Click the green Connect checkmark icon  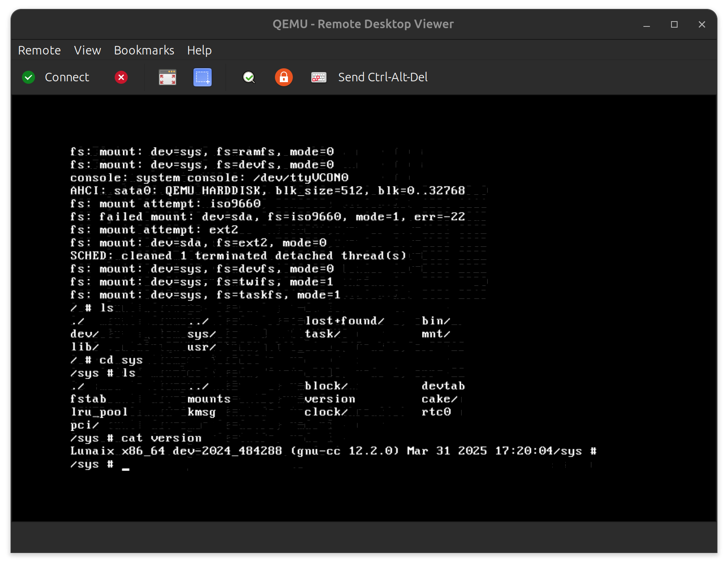(x=28, y=77)
